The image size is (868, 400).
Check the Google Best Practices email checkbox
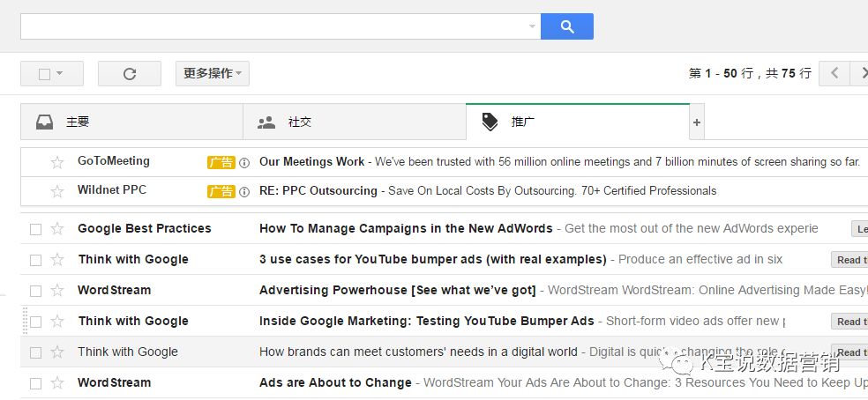pos(36,229)
